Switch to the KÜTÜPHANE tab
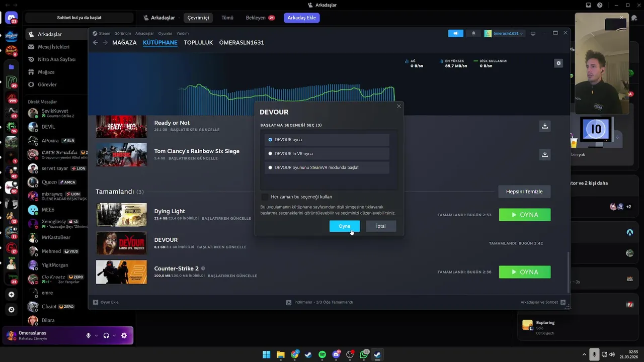Viewport: 644px width, 362px height. coord(160,43)
